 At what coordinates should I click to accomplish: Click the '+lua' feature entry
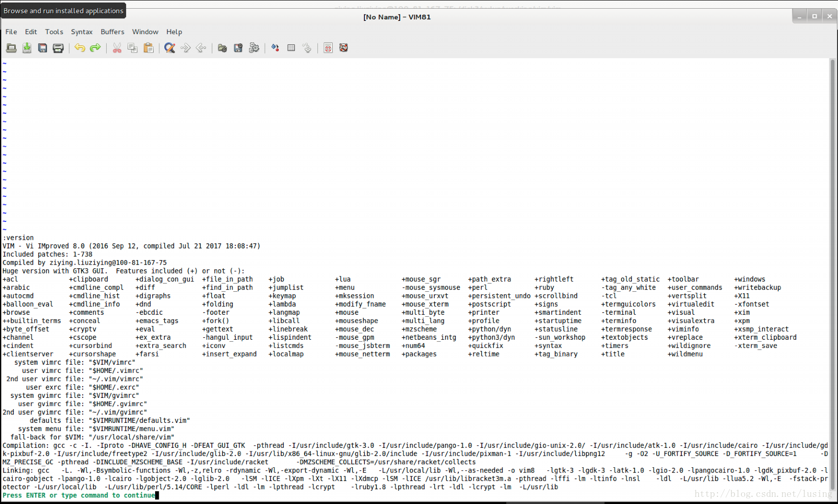[343, 279]
